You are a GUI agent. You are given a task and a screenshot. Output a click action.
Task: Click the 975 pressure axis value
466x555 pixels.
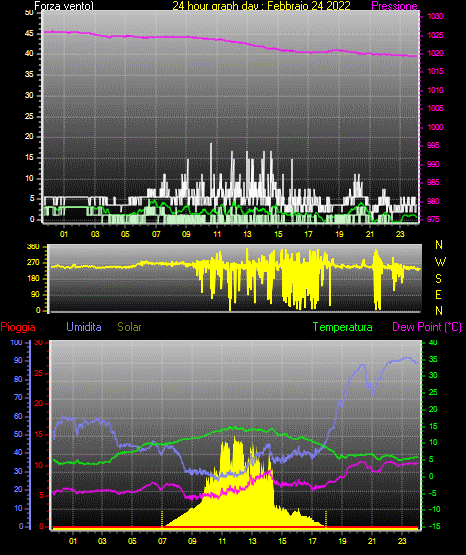[x=433, y=219]
